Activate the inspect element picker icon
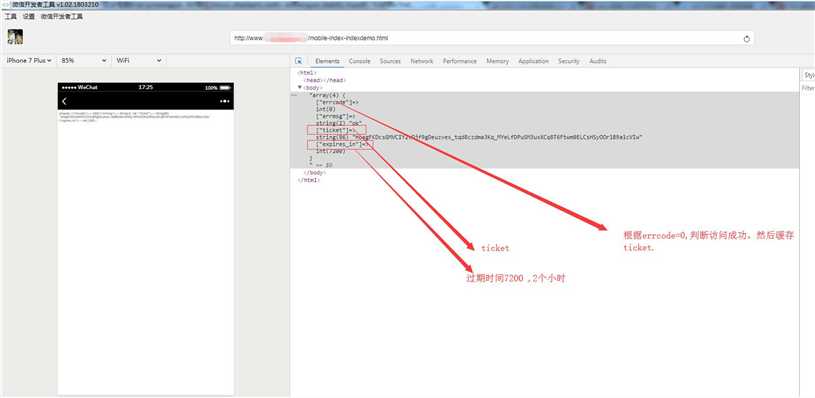Viewport: 815px width, 398px height. point(299,61)
